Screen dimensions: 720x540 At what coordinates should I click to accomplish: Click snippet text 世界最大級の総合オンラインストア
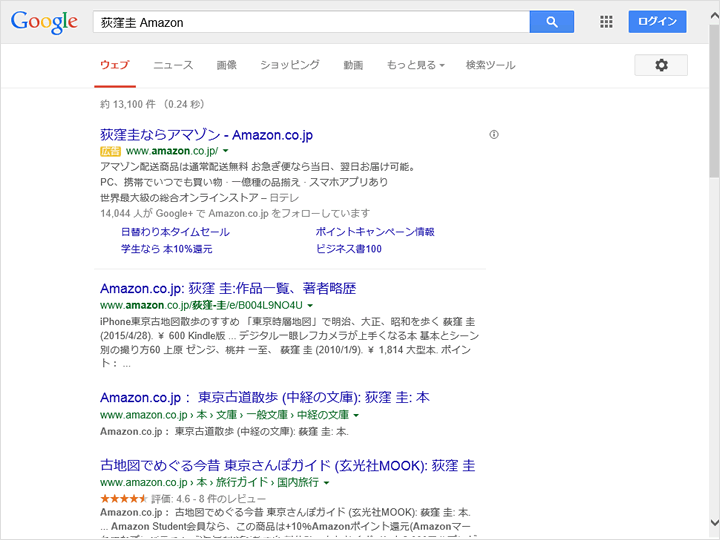[180, 198]
